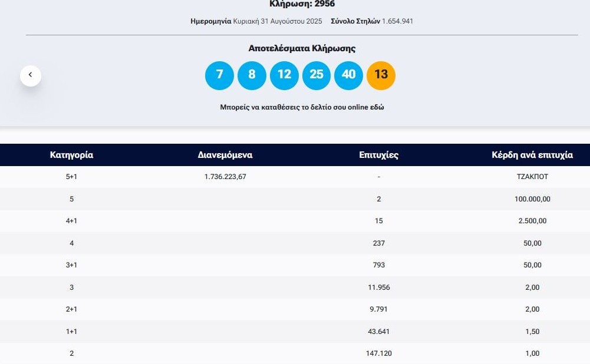Click the blue number 7 ball

(219, 75)
